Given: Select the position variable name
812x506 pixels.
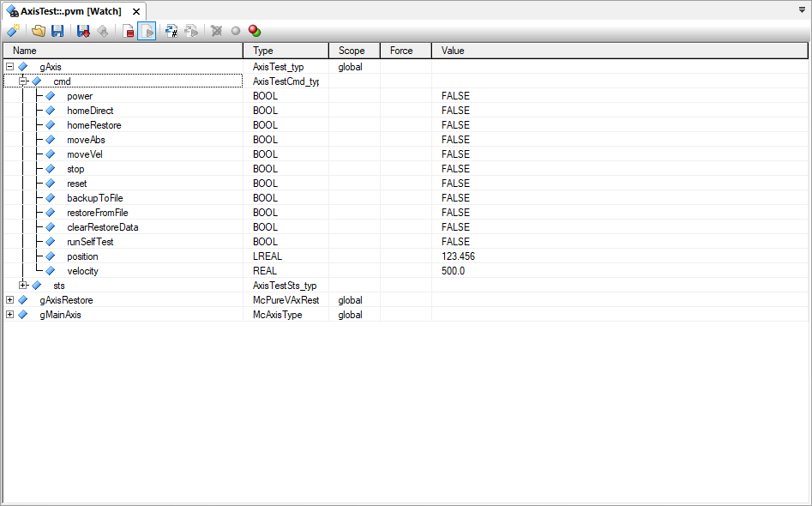Looking at the screenshot, I should click(82, 256).
